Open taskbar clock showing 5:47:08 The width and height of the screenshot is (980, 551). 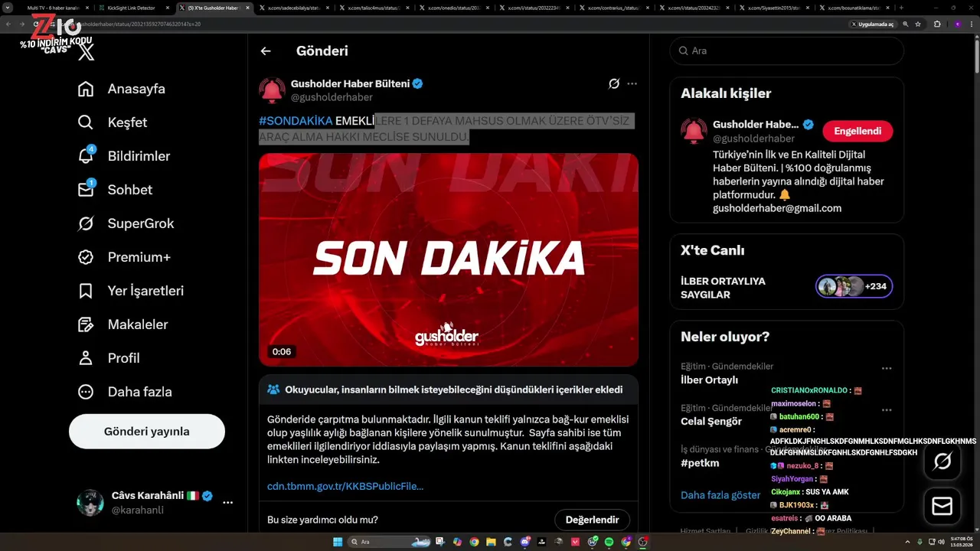pos(962,542)
